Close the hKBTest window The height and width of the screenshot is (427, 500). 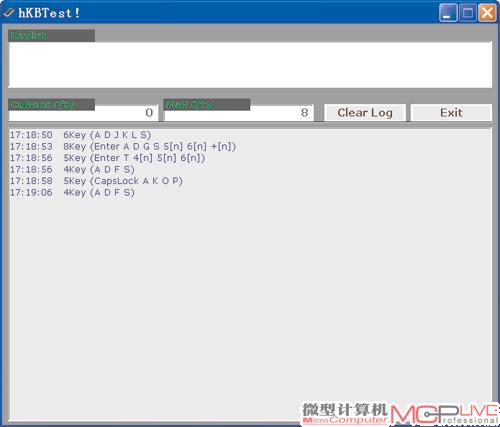coord(487,13)
